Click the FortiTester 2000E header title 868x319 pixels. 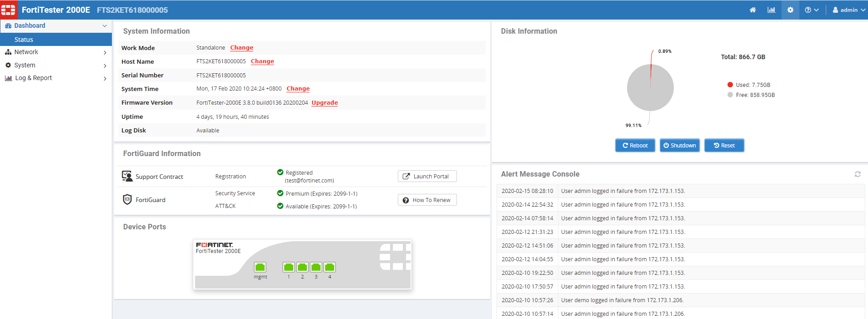pos(56,10)
